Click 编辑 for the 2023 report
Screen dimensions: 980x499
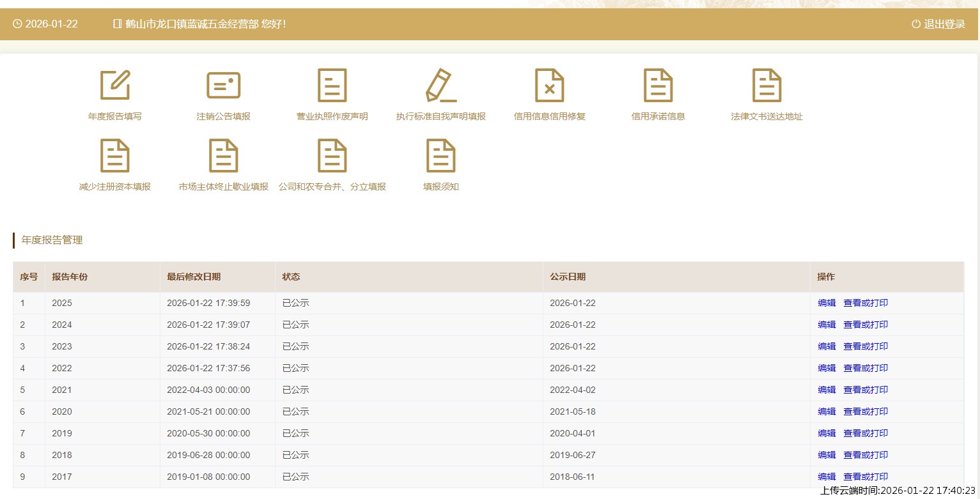(827, 347)
